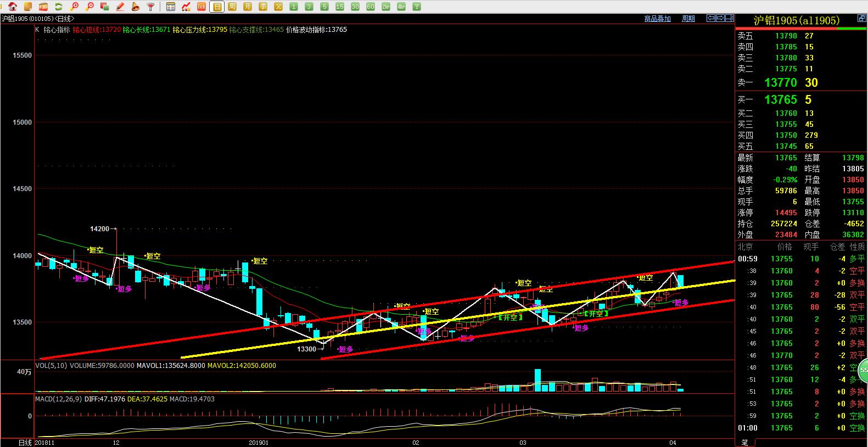This screenshot has width=868, height=447.
Task: Click the 卖一 price 13770
Action: click(x=780, y=82)
